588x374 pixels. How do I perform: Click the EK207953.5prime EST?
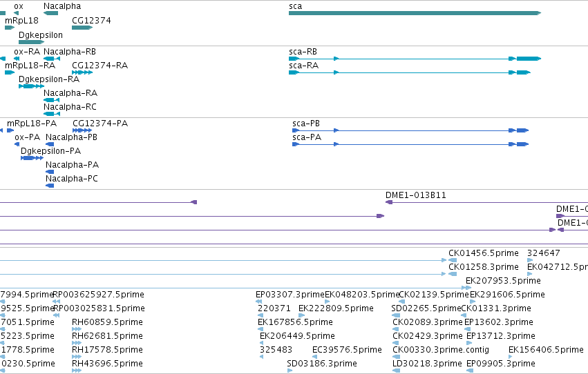(468, 288)
